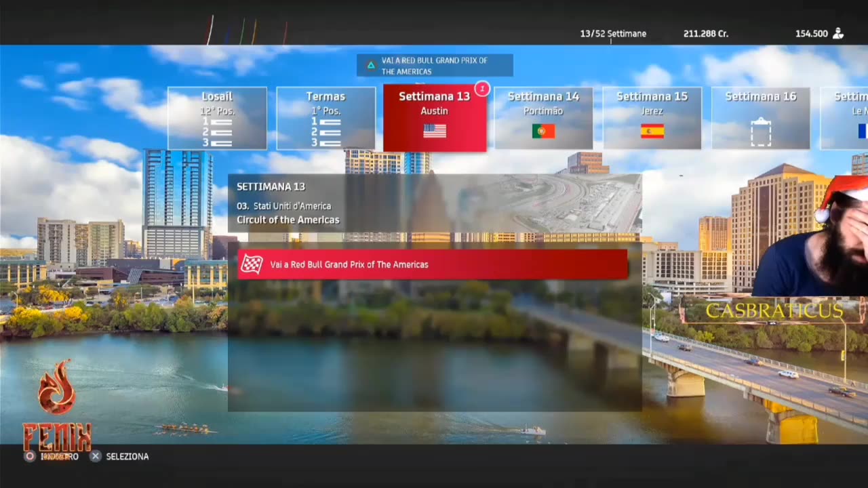This screenshot has width=868, height=488.
Task: Go to Red Bull Grand Prix of The Americas
Action: pos(433,264)
